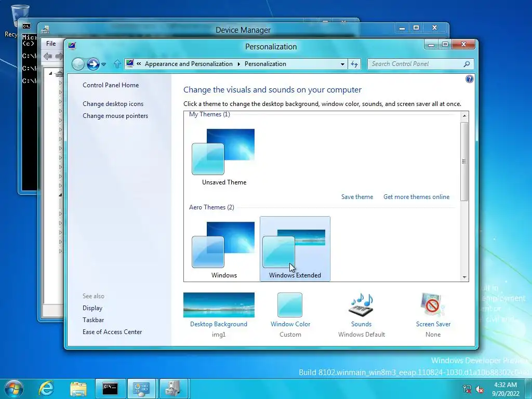Screen dimensions: 532x399
Task: Open Control Panel Home link
Action: tap(111, 85)
